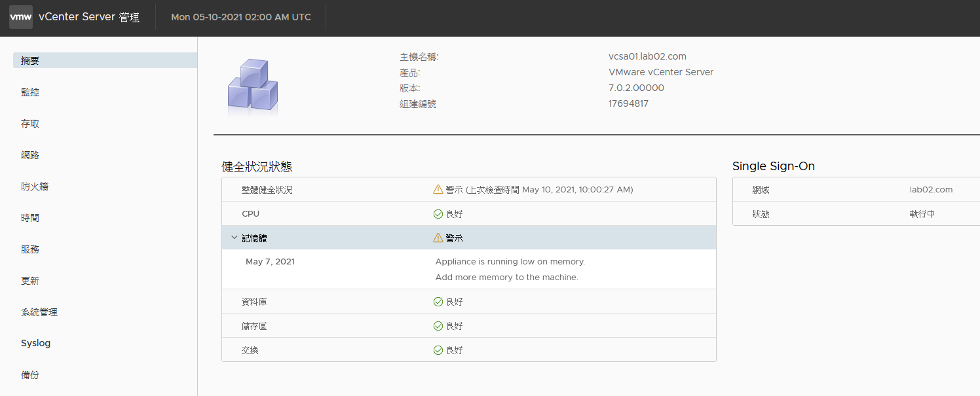Click product value VMware vCenter Server
The width and height of the screenshot is (980, 396).
coord(661,72)
